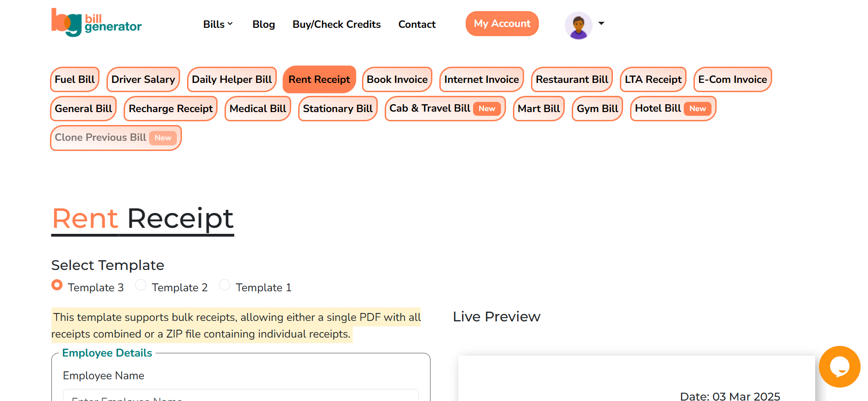This screenshot has height=401, width=868.
Task: Choose the Template 2 option
Action: coord(141,285)
